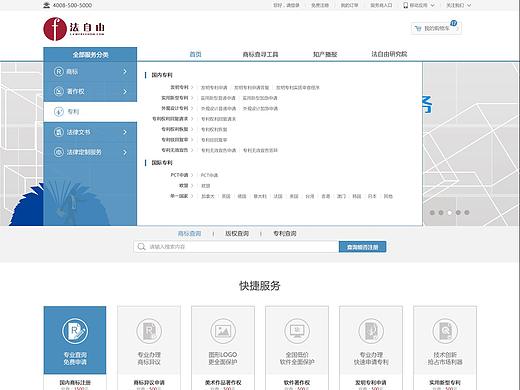Select the 专利查询 search tab
The height and width of the screenshot is (390, 520).
tap(285, 234)
